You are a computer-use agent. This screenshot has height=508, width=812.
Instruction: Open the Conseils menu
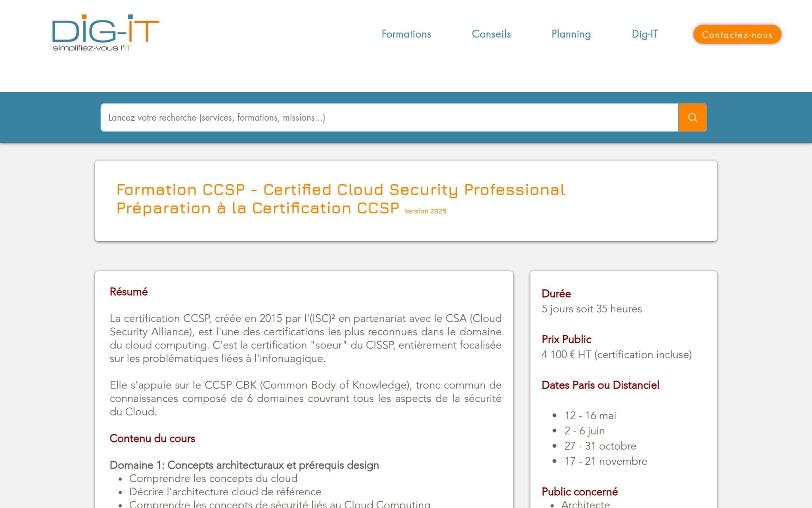(491, 34)
